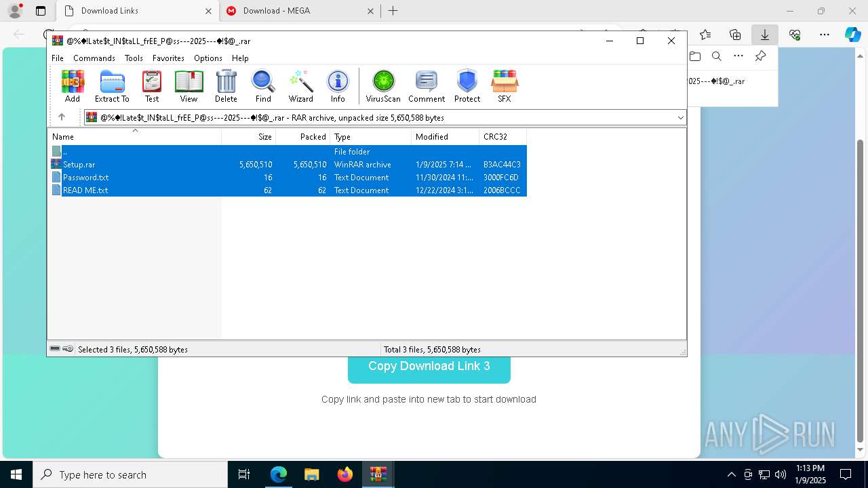Select the parent folder '..' entry

click(288, 152)
